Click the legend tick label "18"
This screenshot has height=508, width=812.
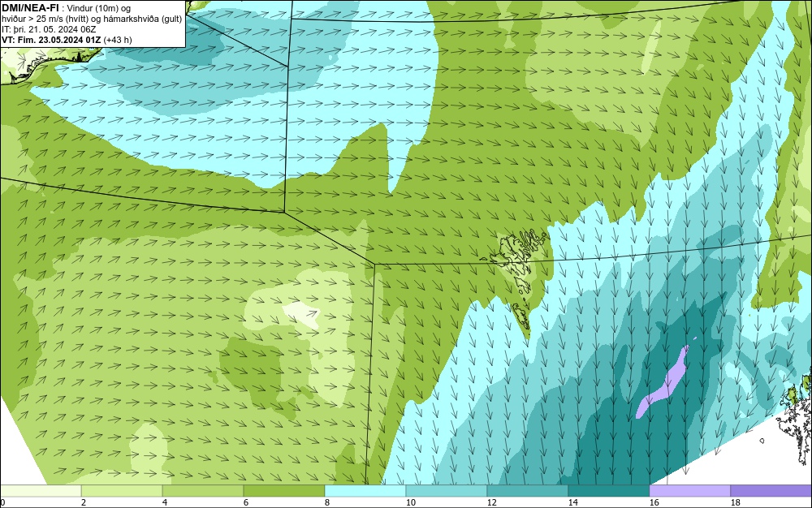coord(736,502)
